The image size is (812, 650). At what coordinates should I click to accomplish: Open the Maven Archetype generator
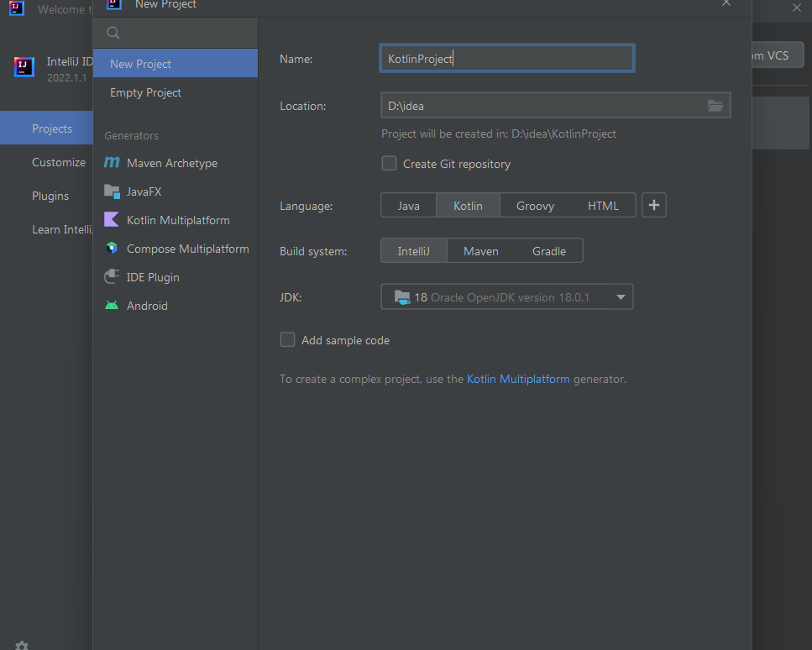coord(175,163)
